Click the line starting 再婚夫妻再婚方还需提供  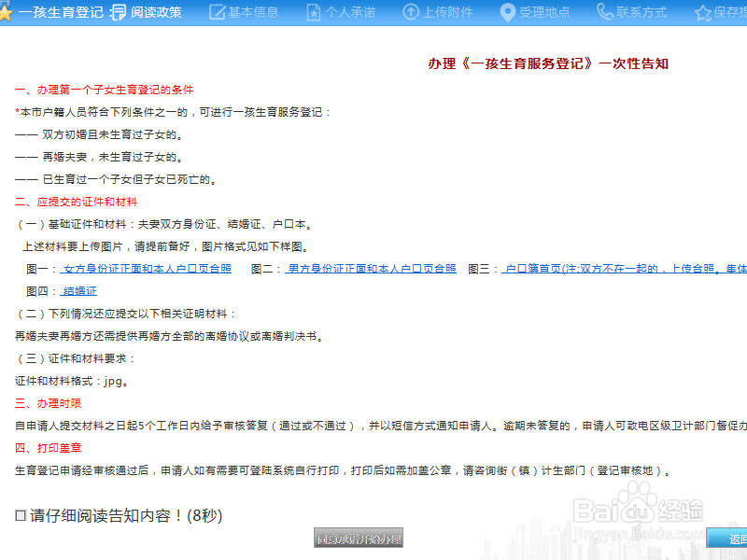pos(170,337)
